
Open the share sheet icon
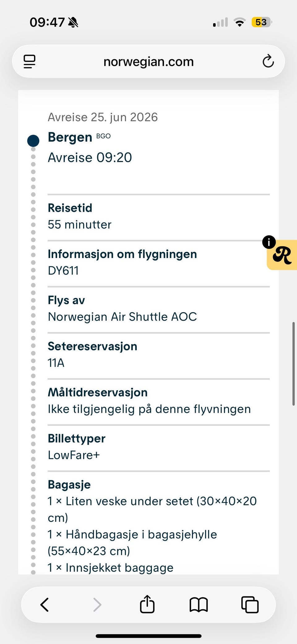147,604
